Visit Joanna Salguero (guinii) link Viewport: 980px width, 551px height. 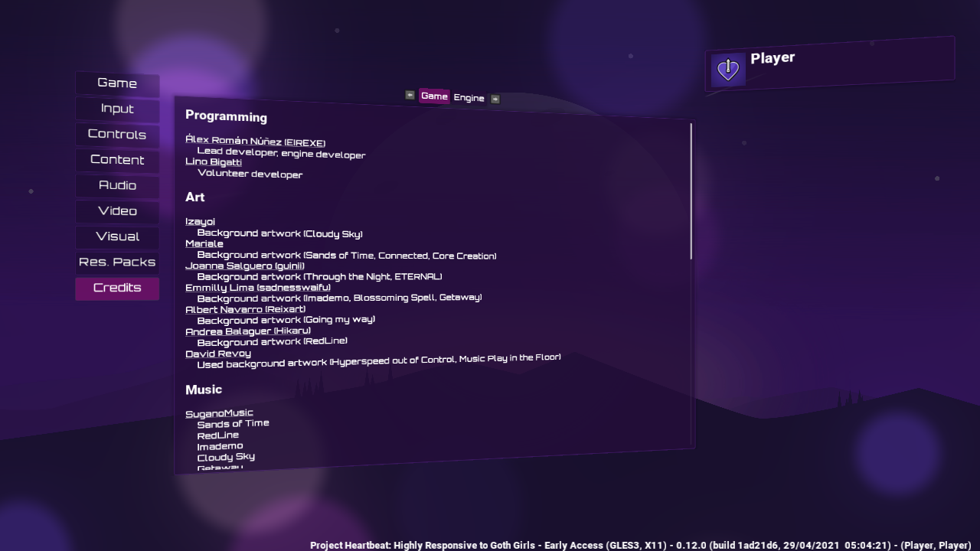pyautogui.click(x=245, y=266)
